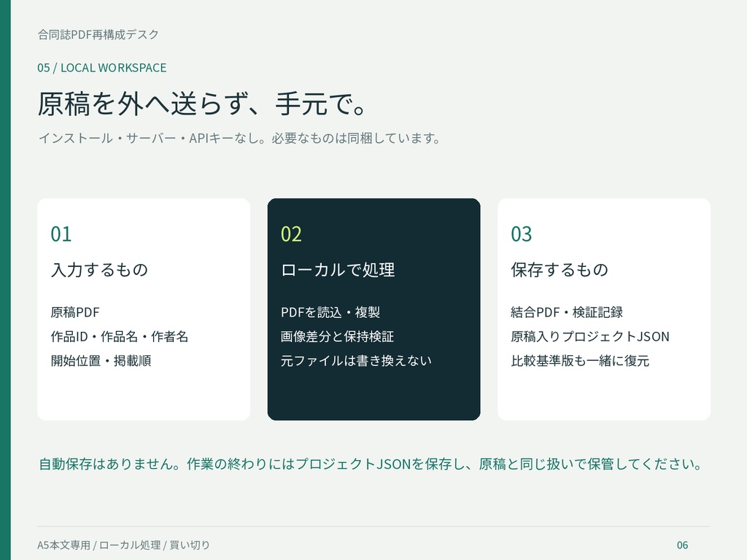This screenshot has width=747, height=560.
Task: Click the headline 原稿を外へ送らず、手元で。
Action: (x=201, y=104)
